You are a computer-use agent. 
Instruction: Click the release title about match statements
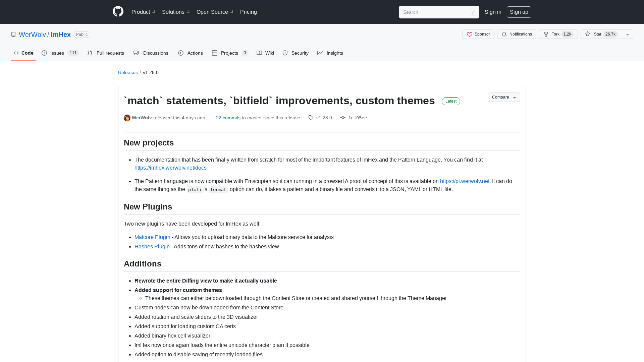pos(279,101)
